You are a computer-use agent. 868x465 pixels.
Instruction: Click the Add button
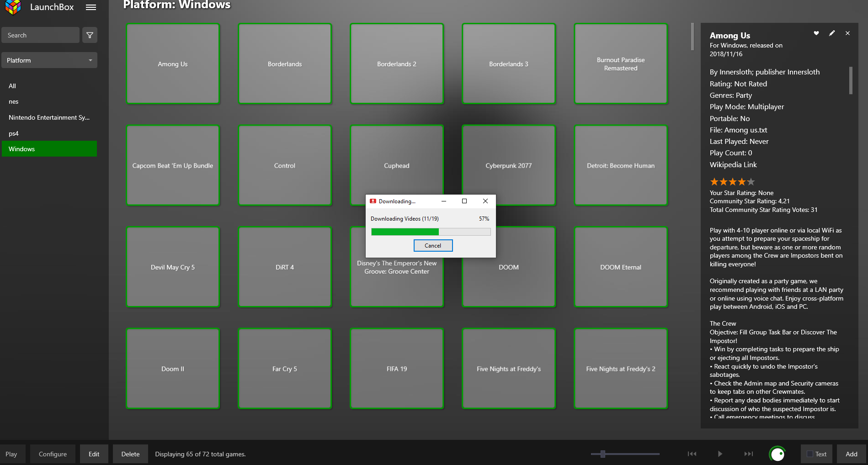(852, 454)
